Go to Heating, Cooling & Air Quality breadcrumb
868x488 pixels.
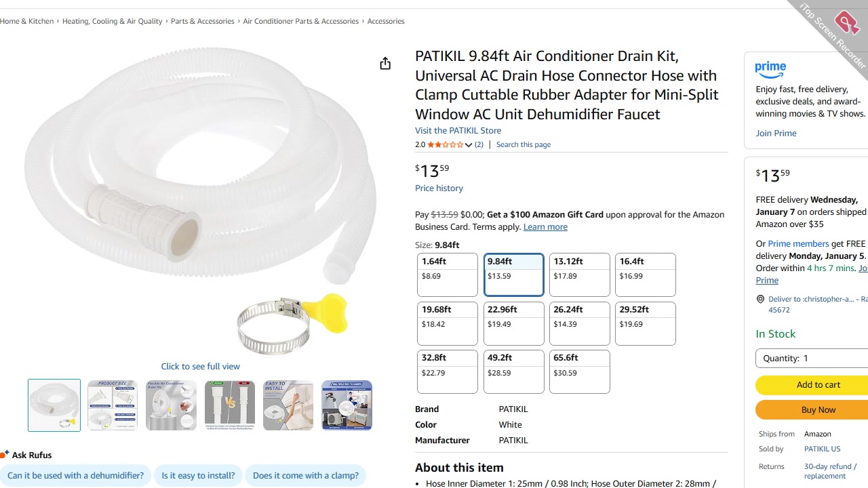pos(112,21)
